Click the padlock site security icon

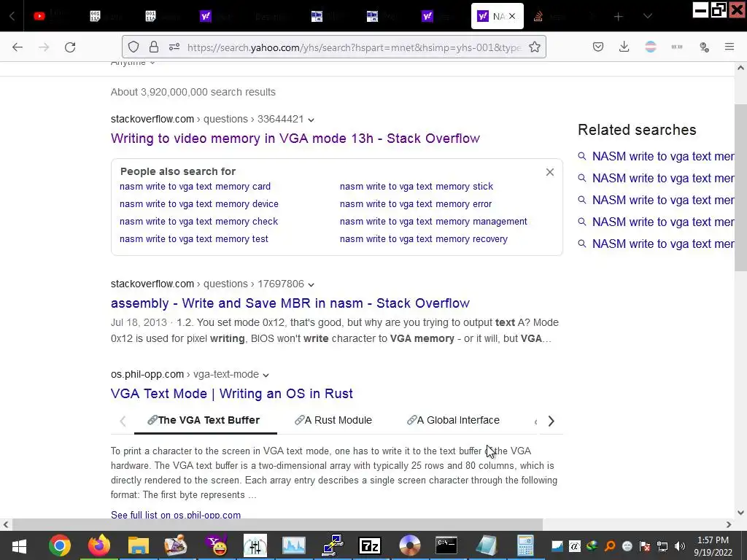coord(153,47)
